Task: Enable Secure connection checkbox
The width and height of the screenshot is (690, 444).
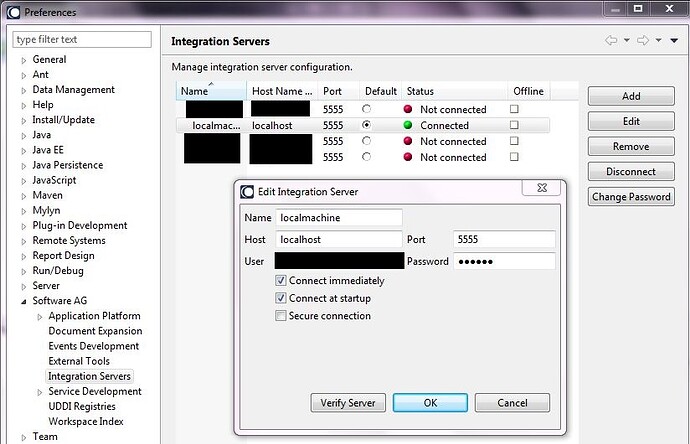Action: point(280,316)
